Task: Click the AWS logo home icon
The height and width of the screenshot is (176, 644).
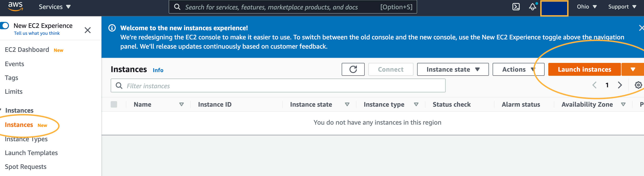Action: (15, 6)
